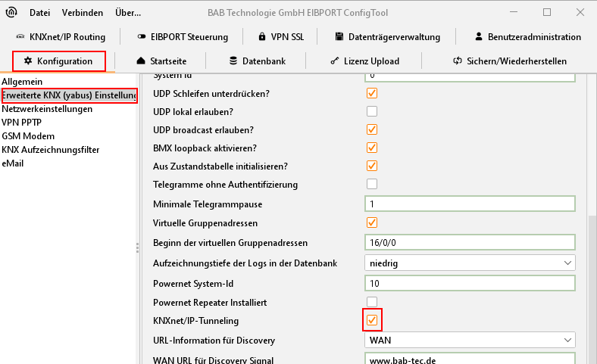Click the Datenbank database icon
597x364 pixels.
[x=233, y=61]
